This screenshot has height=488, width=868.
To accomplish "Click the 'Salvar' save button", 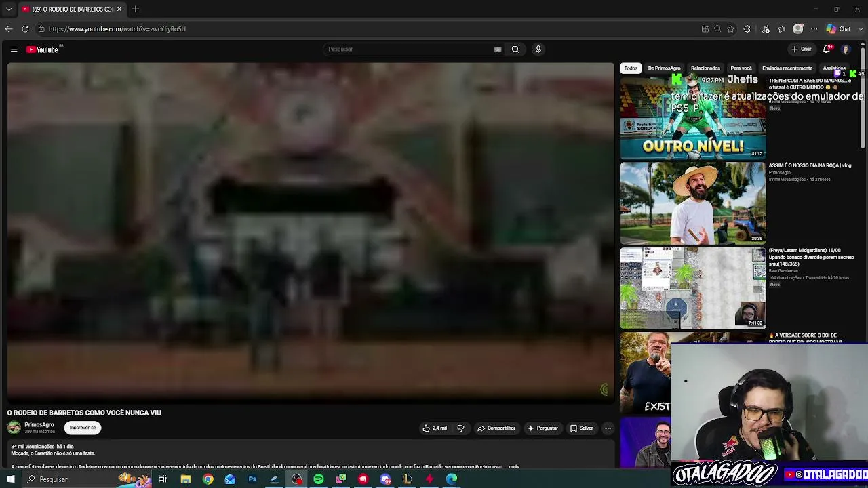I will click(582, 428).
